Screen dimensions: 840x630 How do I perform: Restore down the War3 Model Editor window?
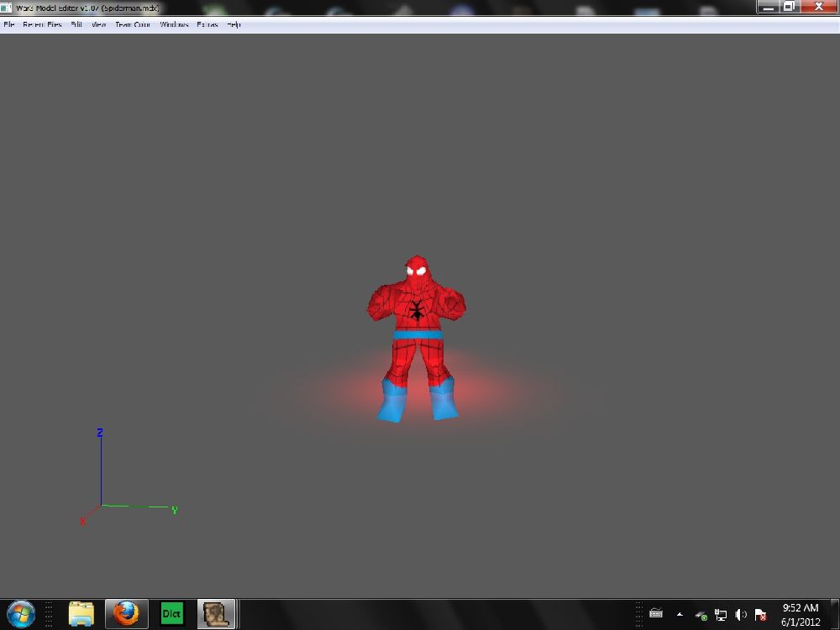pyautogui.click(x=790, y=7)
